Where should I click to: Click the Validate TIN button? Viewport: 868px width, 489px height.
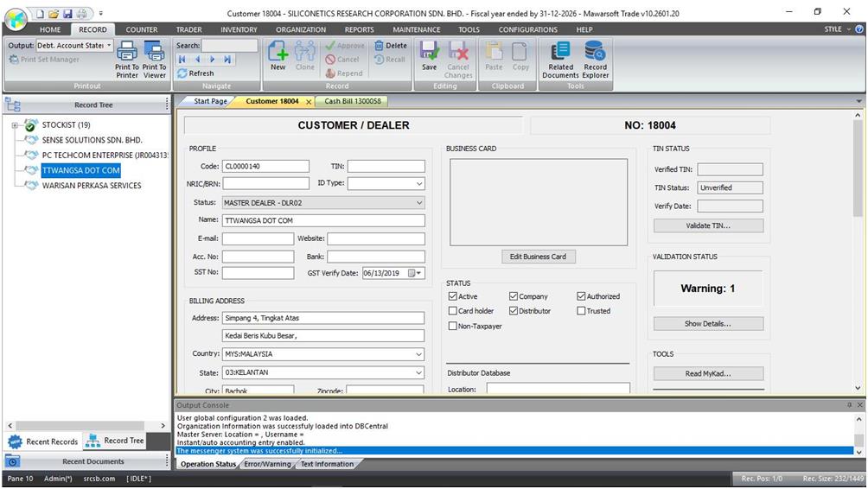click(708, 225)
